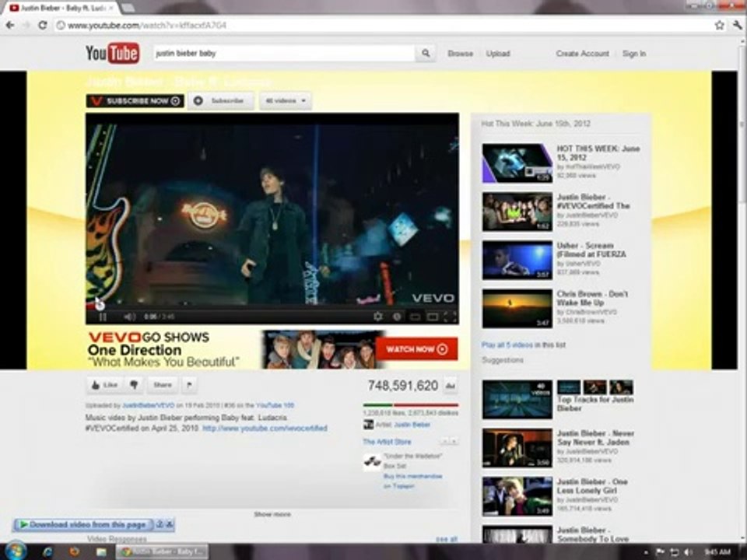This screenshot has height=560, width=747.
Task: Click the Download video from this page button
Action: click(83, 524)
